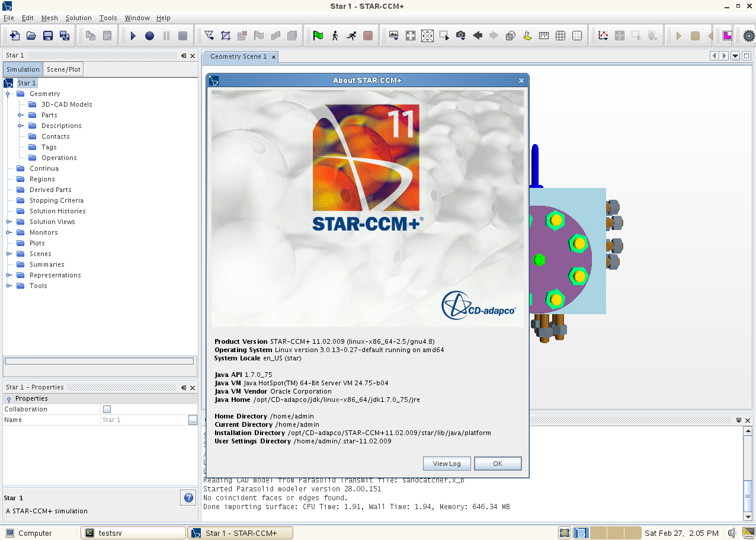Click the crossed-box fit view icon
Image resolution: width=756 pixels, height=540 pixels.
(x=427, y=36)
